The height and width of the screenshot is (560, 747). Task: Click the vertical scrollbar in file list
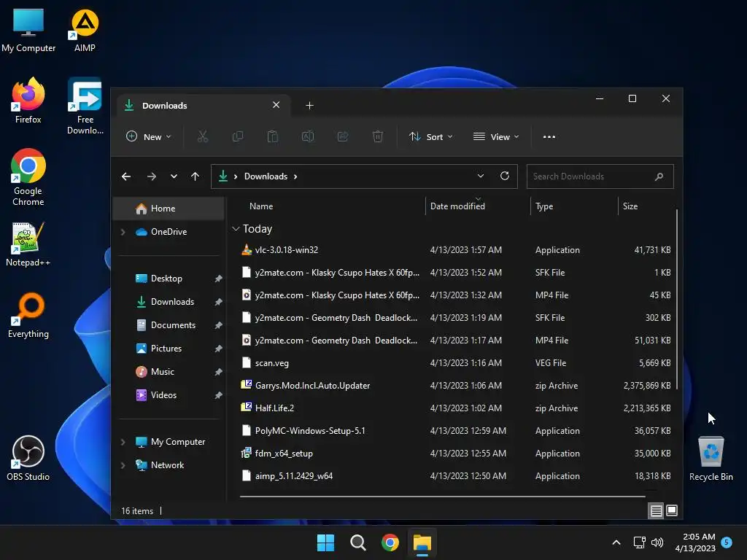pyautogui.click(x=676, y=300)
